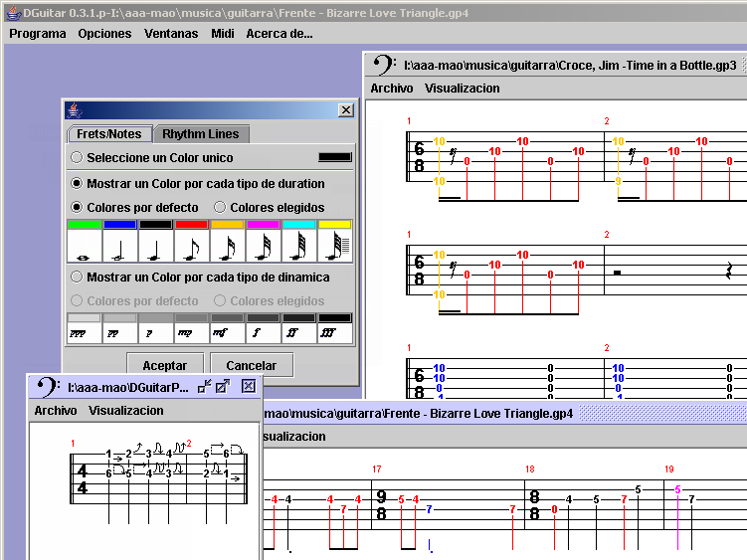The height and width of the screenshot is (560, 747).
Task: Open Visualizacion menu in Time in a Bottle window
Action: pos(463,89)
